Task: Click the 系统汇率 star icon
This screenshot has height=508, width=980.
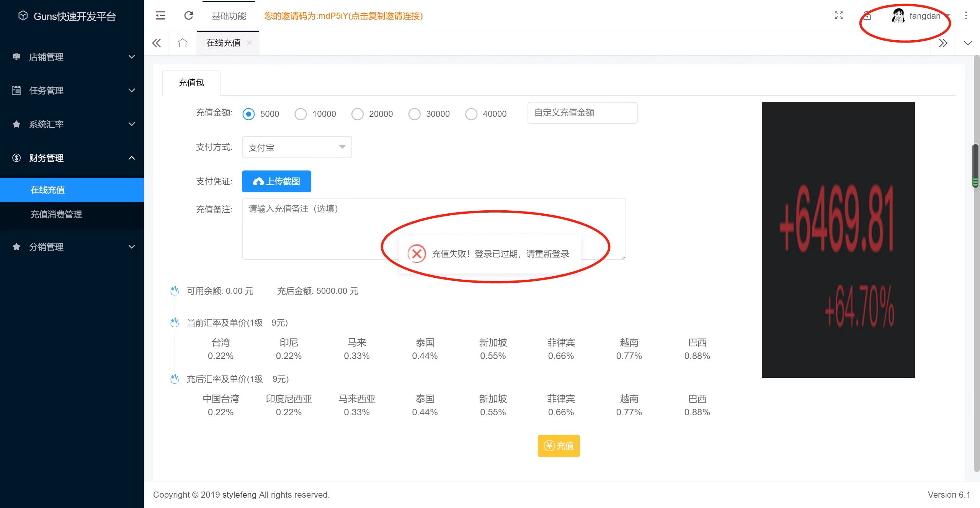Action: point(16,124)
